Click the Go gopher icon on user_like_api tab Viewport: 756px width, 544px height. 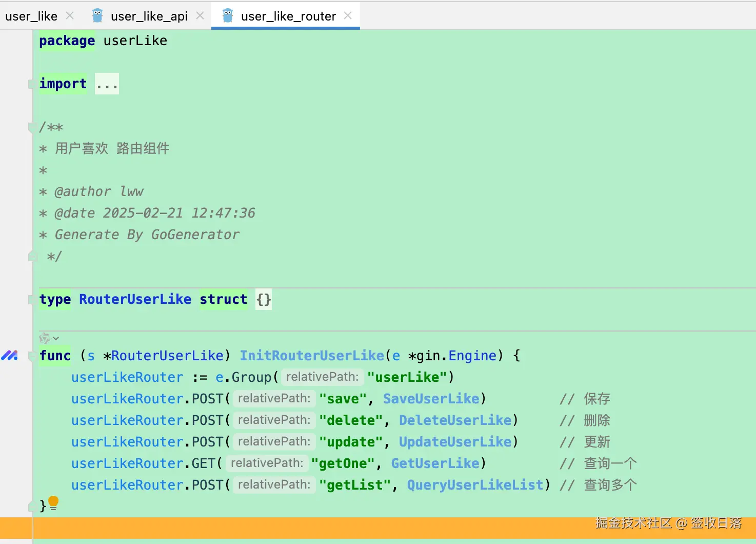(x=97, y=16)
